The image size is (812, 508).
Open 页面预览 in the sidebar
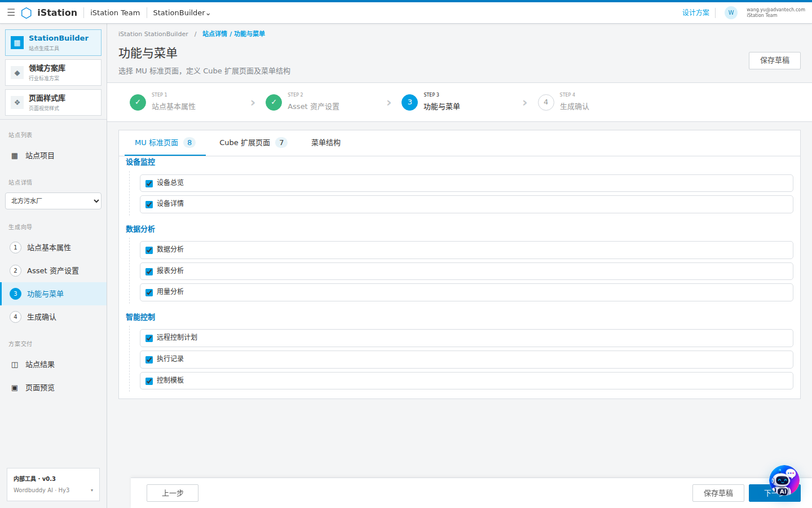(x=53, y=388)
